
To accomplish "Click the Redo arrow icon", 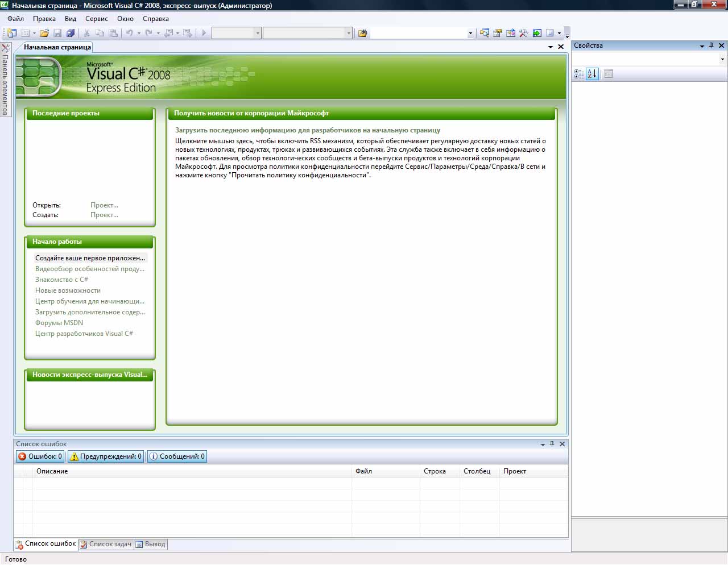I will point(148,33).
